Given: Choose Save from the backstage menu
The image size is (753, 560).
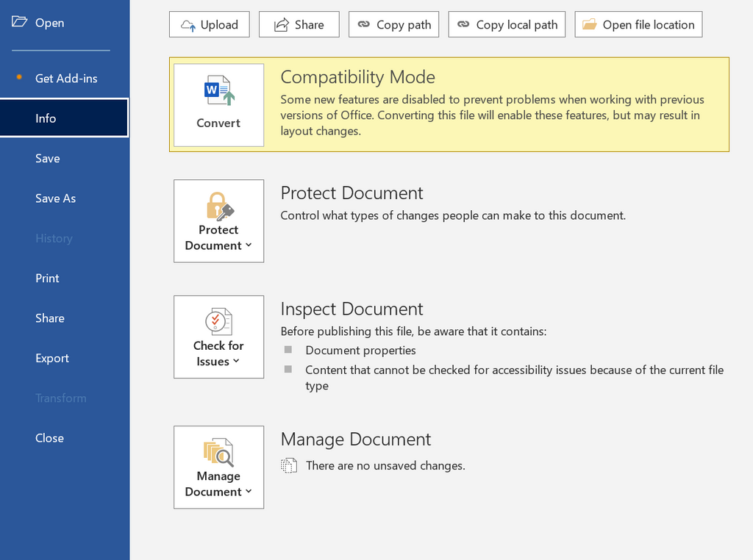Looking at the screenshot, I should [x=65, y=158].
